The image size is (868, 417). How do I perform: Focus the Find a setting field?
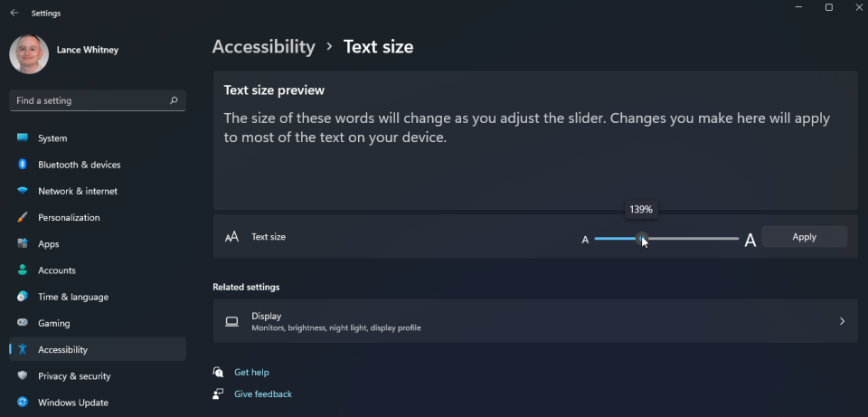[98, 100]
